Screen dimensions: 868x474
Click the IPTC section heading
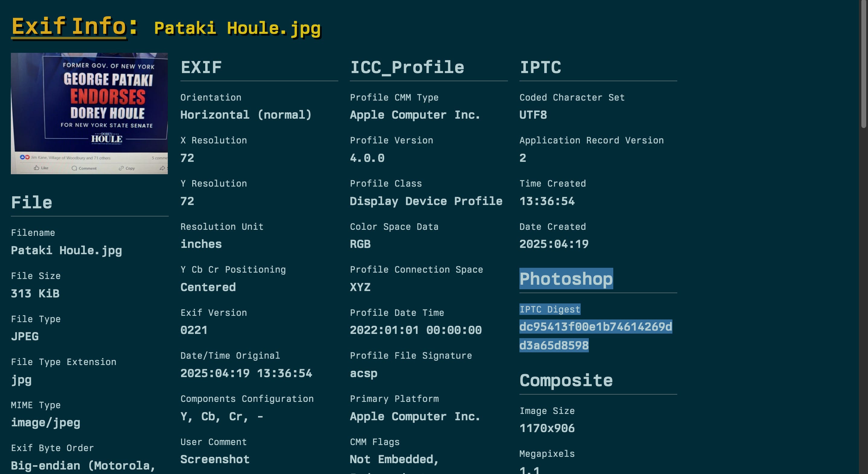point(540,67)
